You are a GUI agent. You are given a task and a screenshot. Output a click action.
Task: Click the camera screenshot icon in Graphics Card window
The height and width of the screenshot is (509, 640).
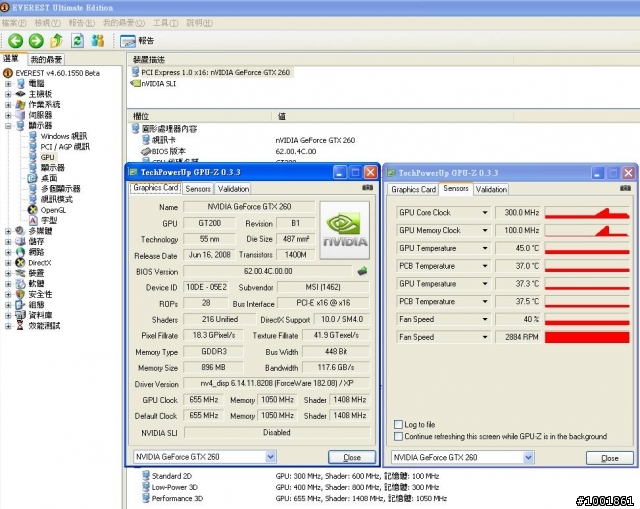[x=367, y=187]
